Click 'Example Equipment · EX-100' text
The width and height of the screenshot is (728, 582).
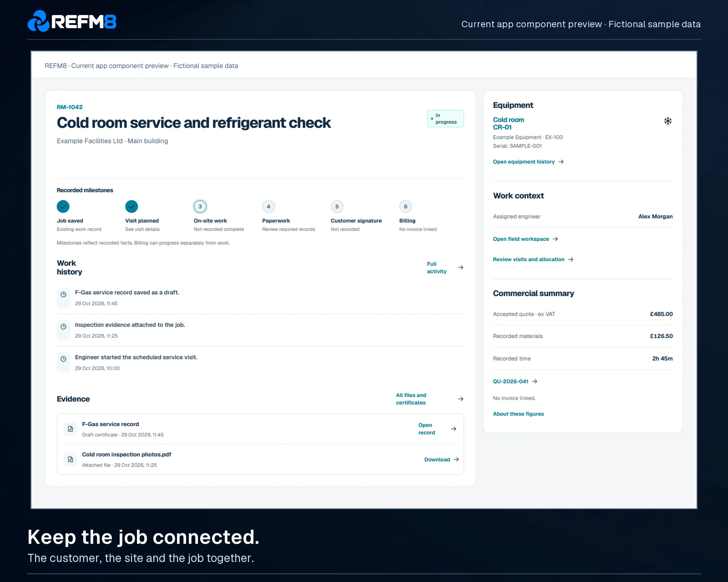pyautogui.click(x=528, y=137)
